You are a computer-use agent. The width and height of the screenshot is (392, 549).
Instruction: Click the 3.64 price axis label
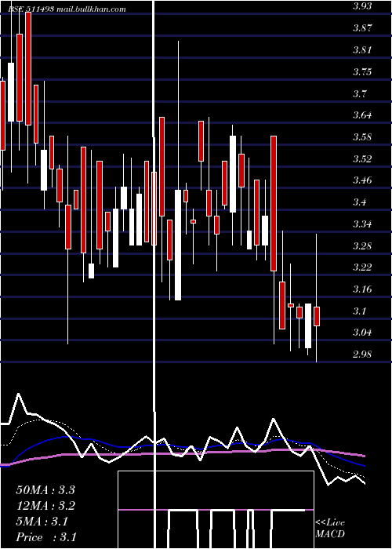pos(362,115)
